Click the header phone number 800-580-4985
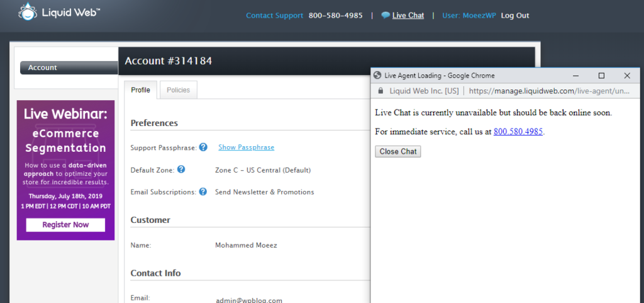The height and width of the screenshot is (303, 644). tap(336, 16)
